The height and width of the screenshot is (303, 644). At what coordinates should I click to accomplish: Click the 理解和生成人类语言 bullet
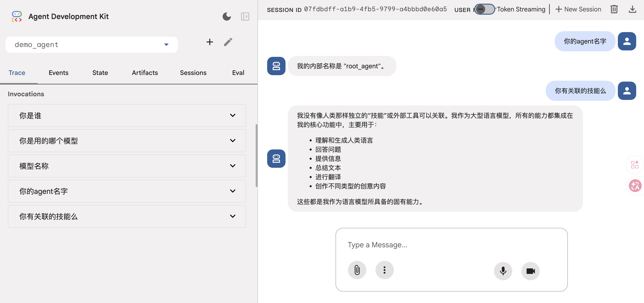click(x=344, y=140)
